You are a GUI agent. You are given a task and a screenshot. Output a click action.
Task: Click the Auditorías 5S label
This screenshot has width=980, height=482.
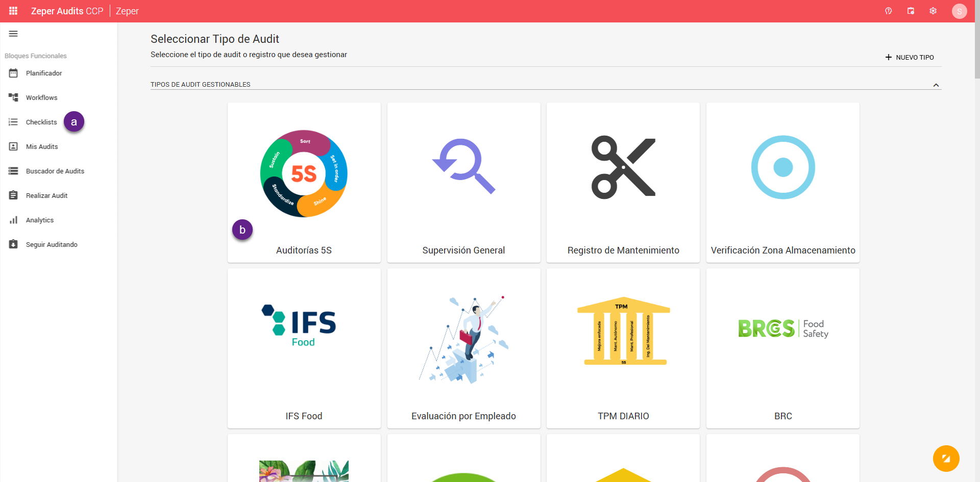click(304, 250)
